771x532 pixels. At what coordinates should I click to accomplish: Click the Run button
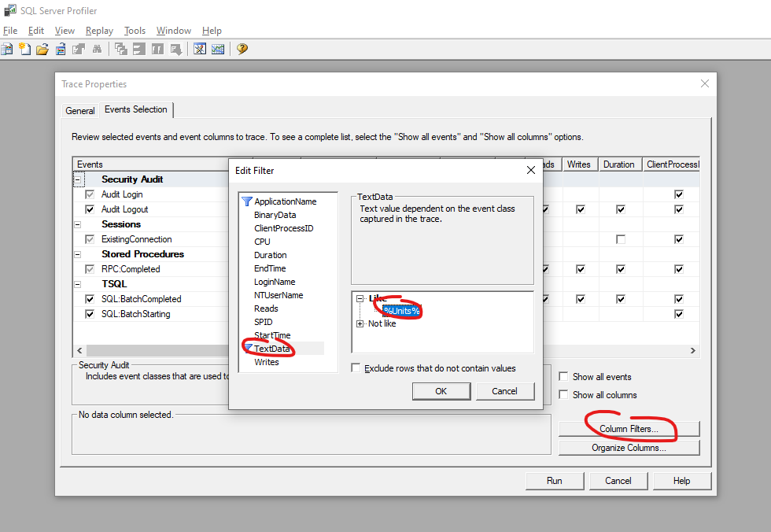click(x=555, y=481)
